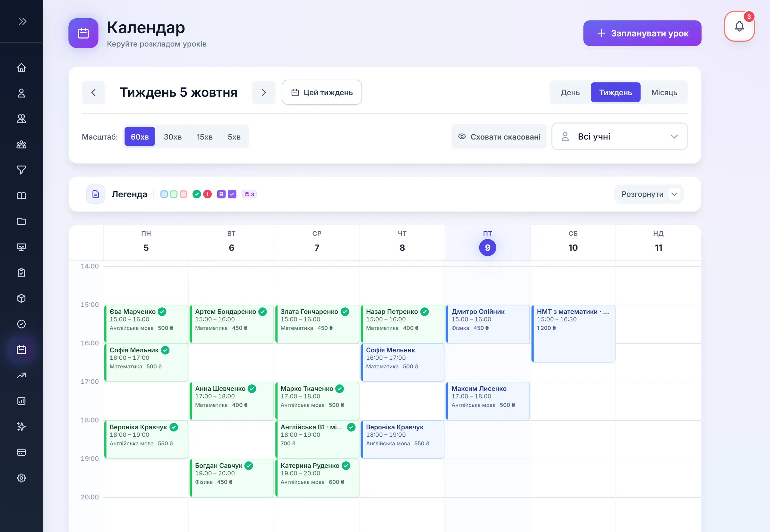Click the blue legend swatch
The width and height of the screenshot is (770, 532).
pyautogui.click(x=164, y=194)
